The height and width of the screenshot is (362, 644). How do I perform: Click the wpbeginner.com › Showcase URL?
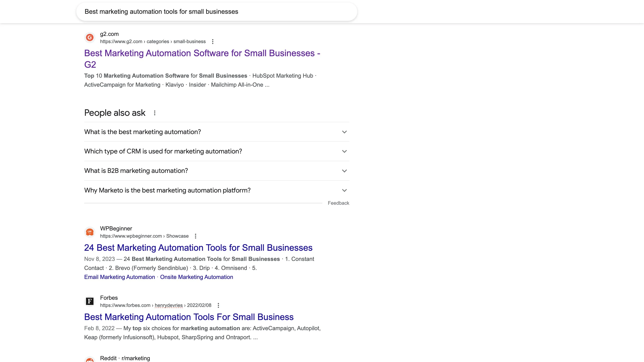[144, 236]
